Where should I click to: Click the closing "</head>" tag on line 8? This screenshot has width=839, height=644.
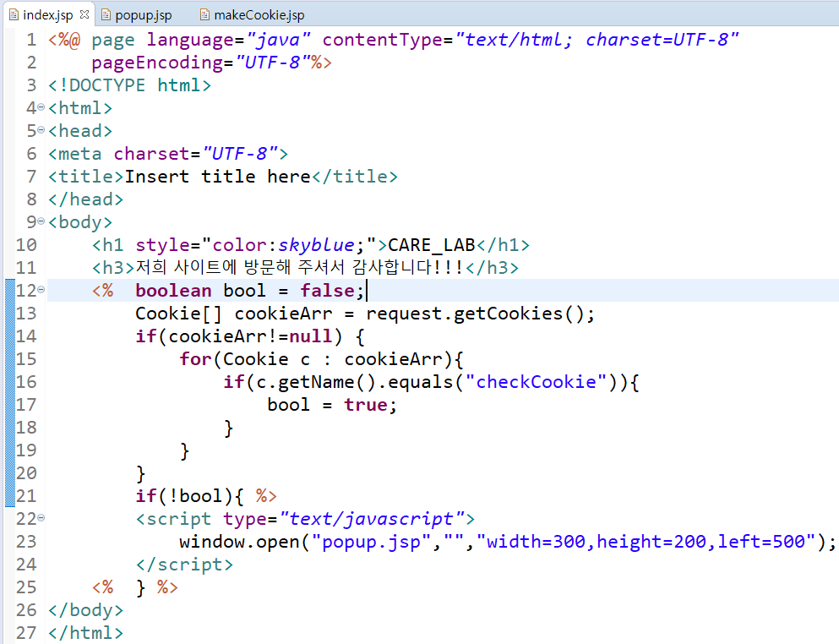pos(85,199)
